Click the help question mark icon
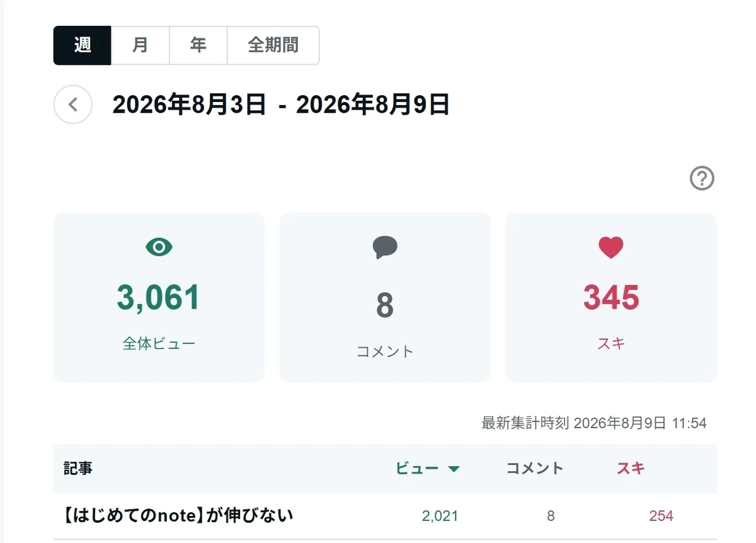756x543 pixels. pyautogui.click(x=702, y=178)
